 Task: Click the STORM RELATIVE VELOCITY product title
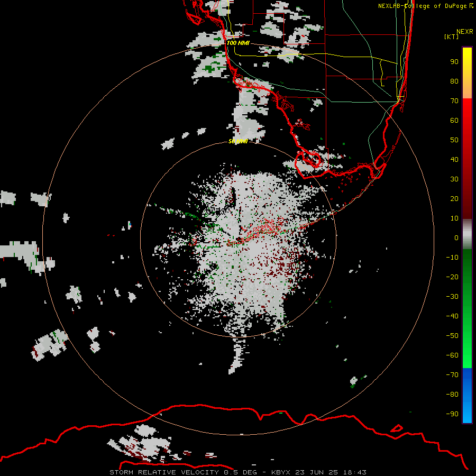(x=164, y=472)
